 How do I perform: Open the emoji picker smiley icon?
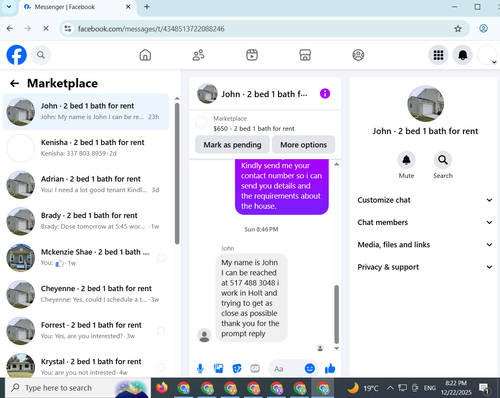(310, 368)
